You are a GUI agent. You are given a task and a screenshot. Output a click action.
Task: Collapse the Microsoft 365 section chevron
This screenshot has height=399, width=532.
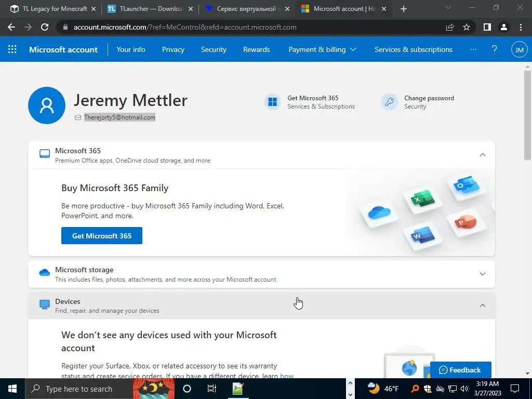[x=483, y=155]
